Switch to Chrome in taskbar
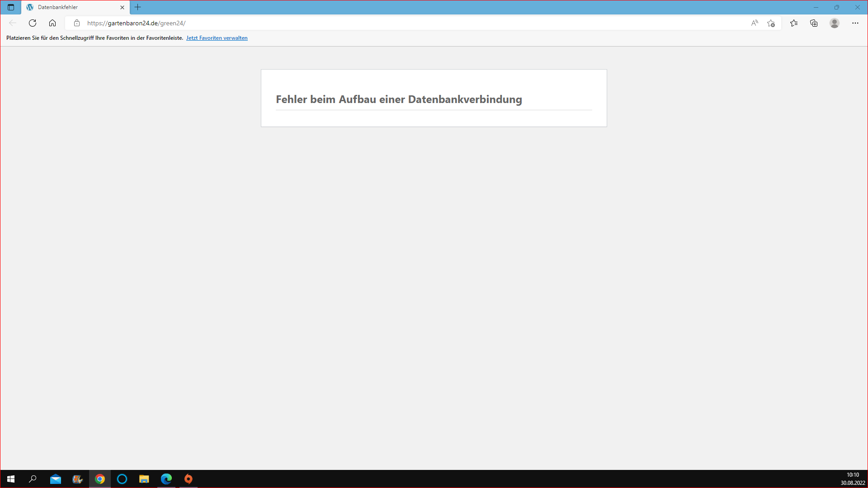Screen dimensions: 868x488 [100, 479]
